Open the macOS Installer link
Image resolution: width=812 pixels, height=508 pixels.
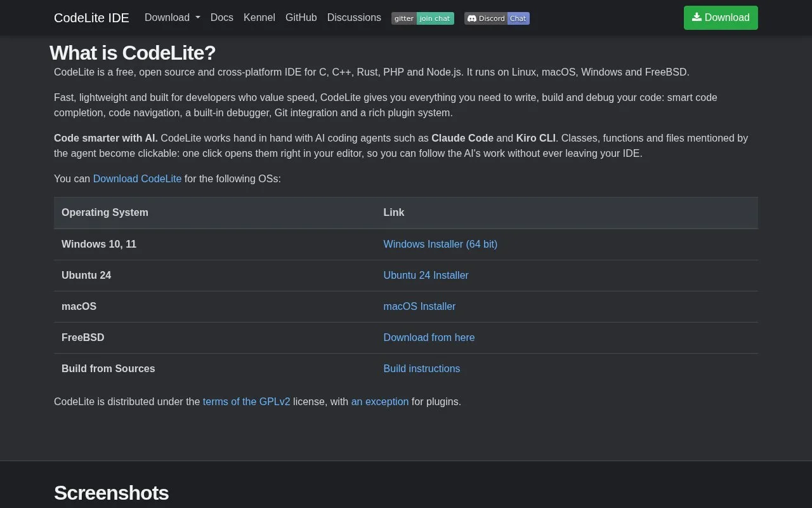pyautogui.click(x=419, y=306)
